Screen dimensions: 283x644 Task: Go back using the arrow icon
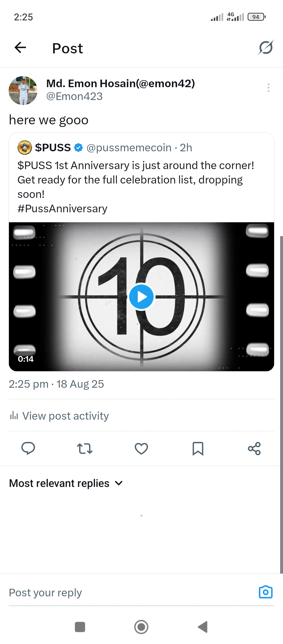20,48
